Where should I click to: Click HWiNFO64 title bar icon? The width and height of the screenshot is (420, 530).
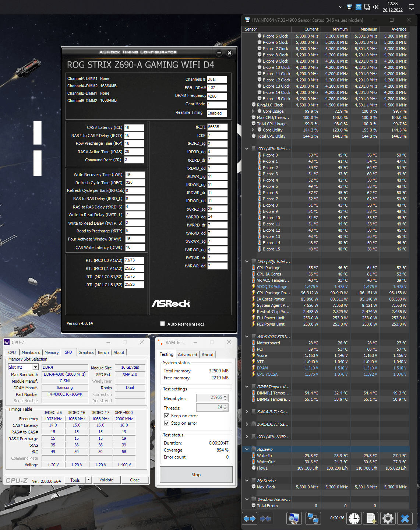(247, 20)
